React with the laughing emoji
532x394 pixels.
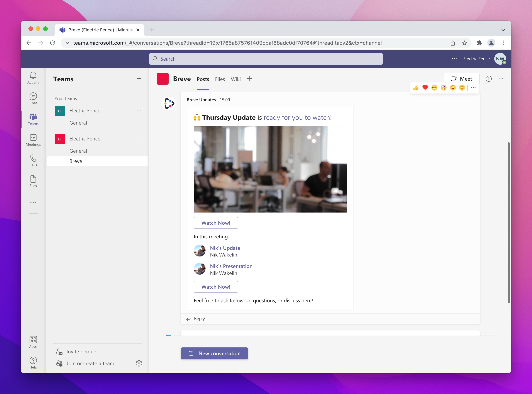point(434,88)
